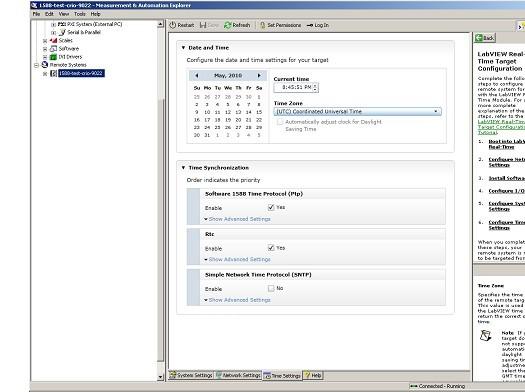
Task: Click the 'May, 2010' calendar header
Action: (x=228, y=76)
